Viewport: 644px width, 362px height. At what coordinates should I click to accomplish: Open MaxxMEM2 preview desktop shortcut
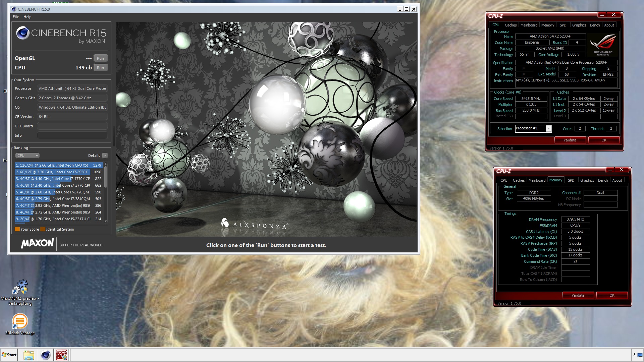coord(20,292)
